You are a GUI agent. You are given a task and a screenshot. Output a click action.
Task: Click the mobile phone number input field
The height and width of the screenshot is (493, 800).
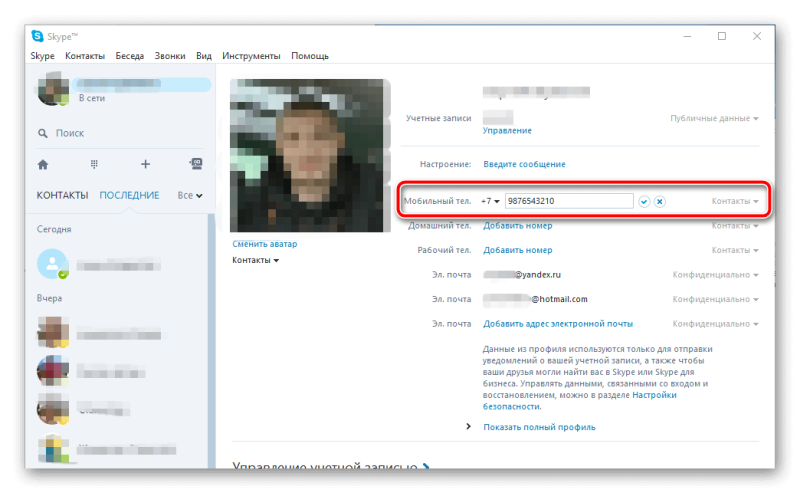coord(569,201)
